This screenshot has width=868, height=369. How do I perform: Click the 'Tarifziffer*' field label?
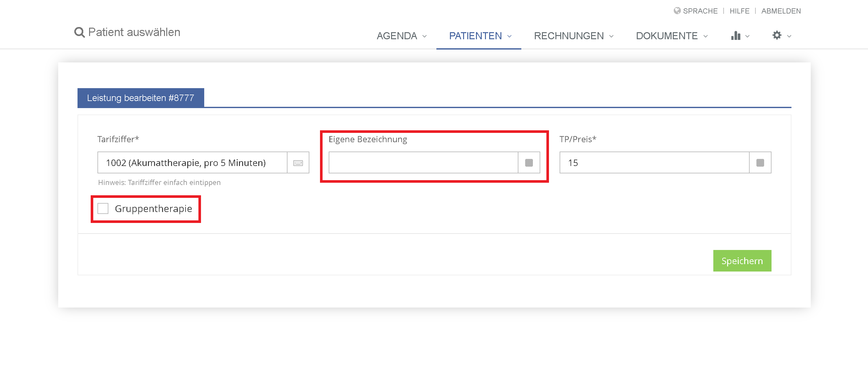tap(118, 139)
